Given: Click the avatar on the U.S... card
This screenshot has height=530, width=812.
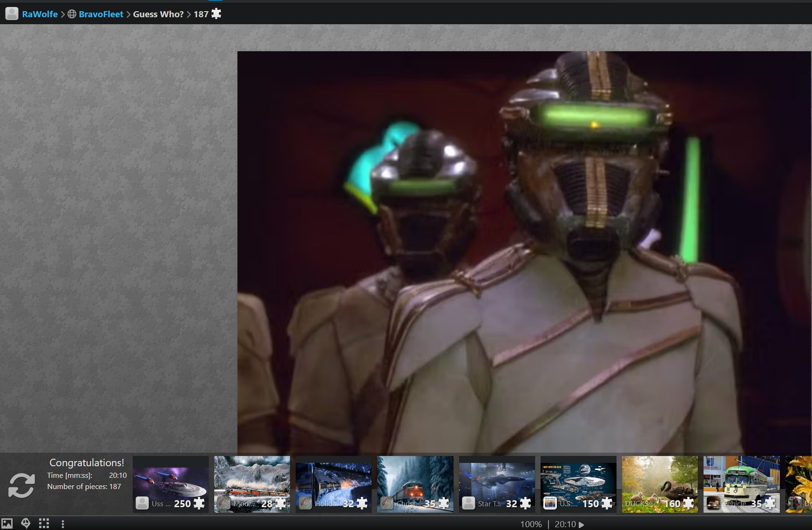Looking at the screenshot, I should [x=550, y=503].
